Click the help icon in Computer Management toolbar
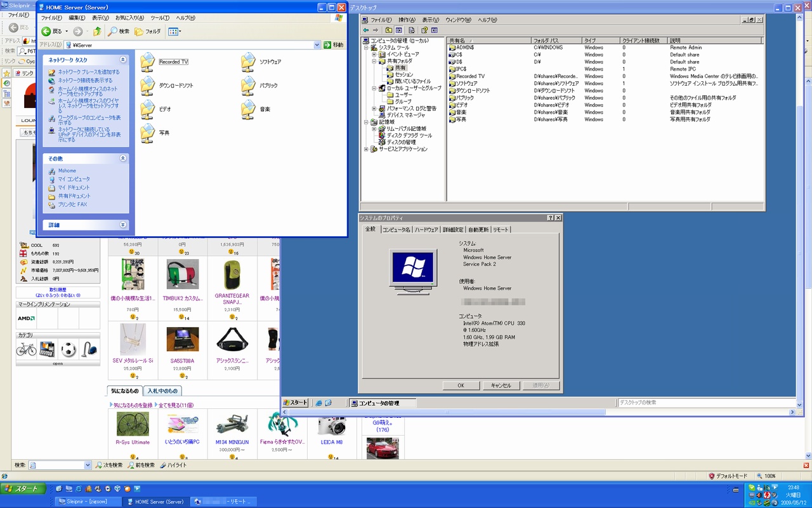 coord(424,30)
